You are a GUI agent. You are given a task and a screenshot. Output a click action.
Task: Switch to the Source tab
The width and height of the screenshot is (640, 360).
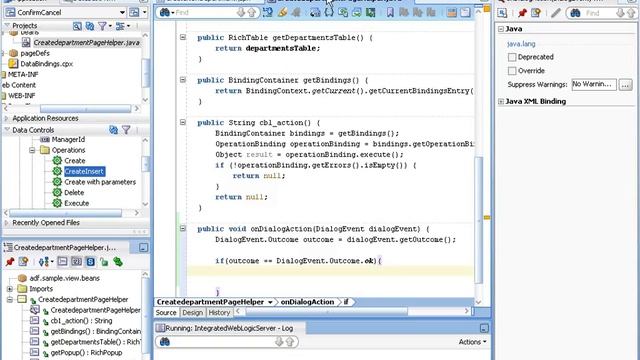166,313
